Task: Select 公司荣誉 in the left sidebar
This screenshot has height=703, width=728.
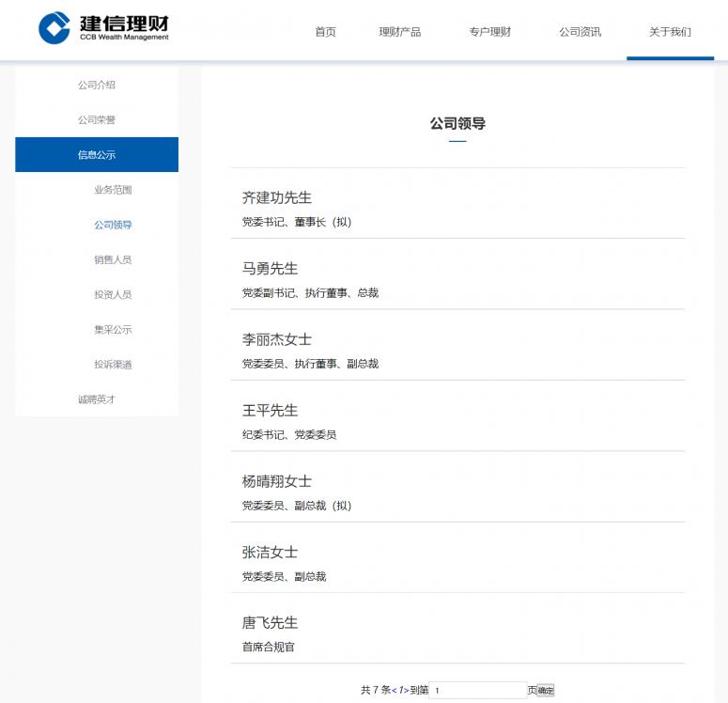Action: click(97, 120)
